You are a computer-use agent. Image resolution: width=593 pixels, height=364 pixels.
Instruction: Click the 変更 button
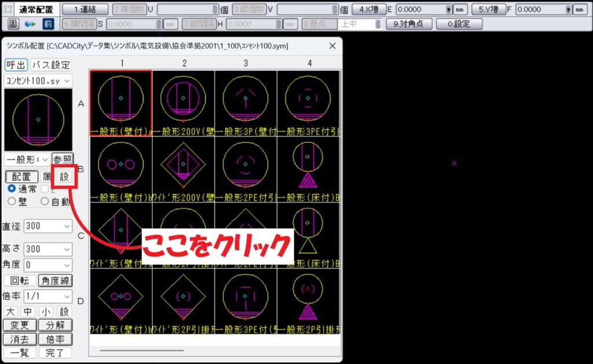click(20, 325)
